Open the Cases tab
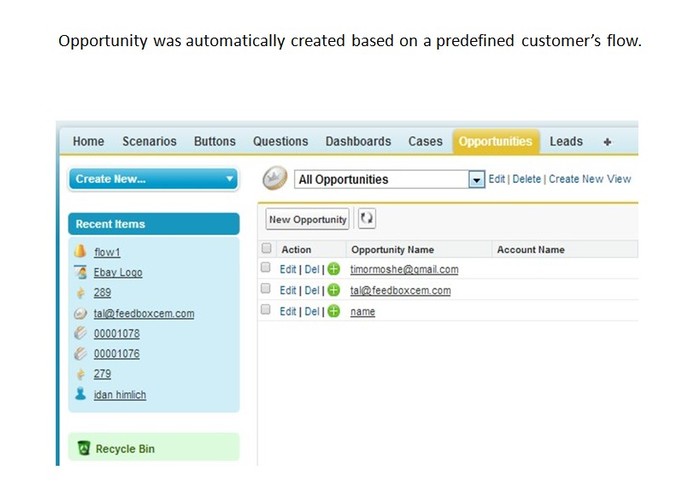695x494 pixels. pos(425,141)
